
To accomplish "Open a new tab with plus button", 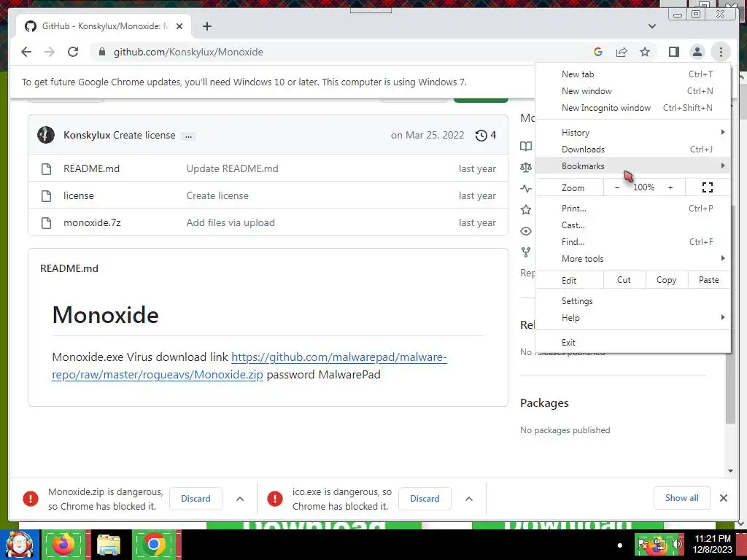I will 206,26.
